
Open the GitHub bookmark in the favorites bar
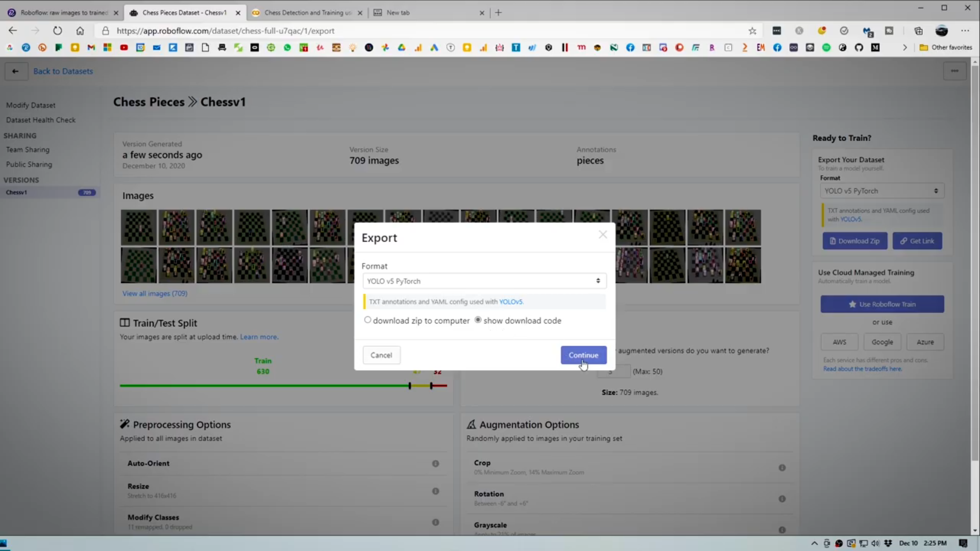(x=859, y=47)
